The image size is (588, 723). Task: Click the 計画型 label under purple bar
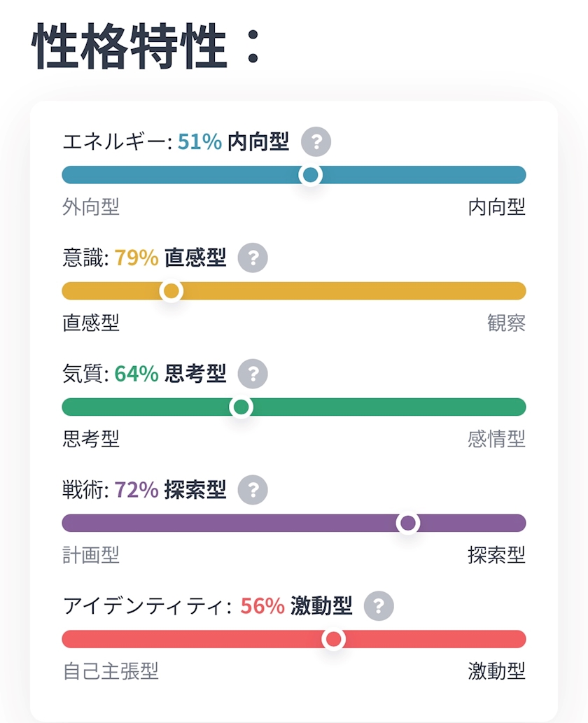tap(91, 555)
